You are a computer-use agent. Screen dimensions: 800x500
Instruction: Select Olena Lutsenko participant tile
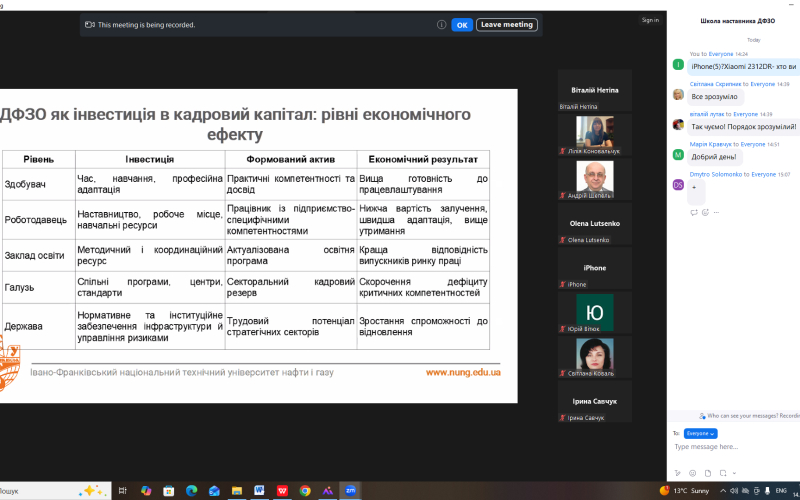click(594, 223)
